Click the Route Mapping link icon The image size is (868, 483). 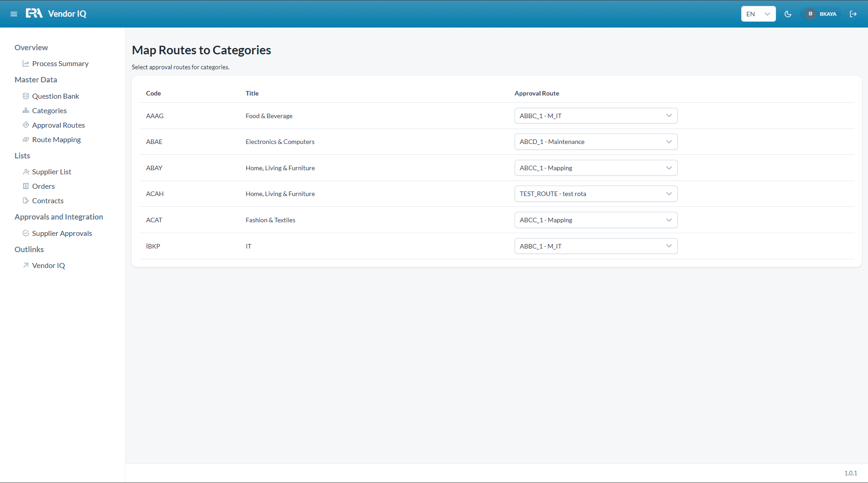(26, 139)
